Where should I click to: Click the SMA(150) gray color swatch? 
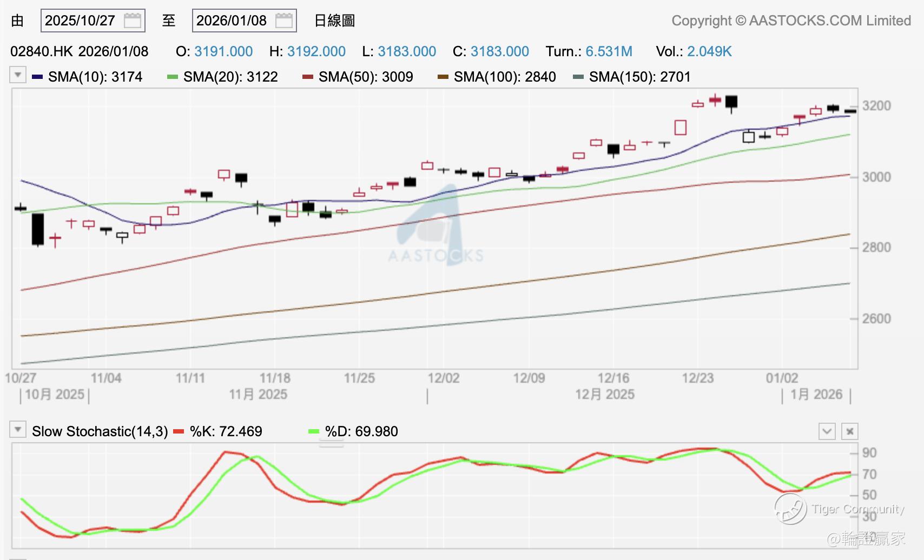tap(578, 77)
